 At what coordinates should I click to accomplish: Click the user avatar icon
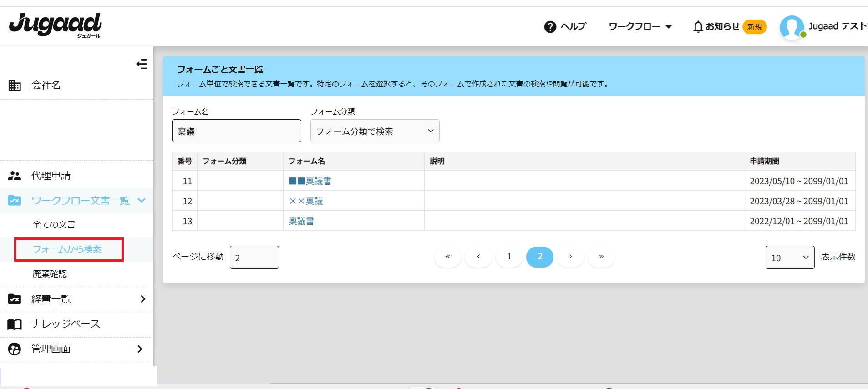coord(792,27)
